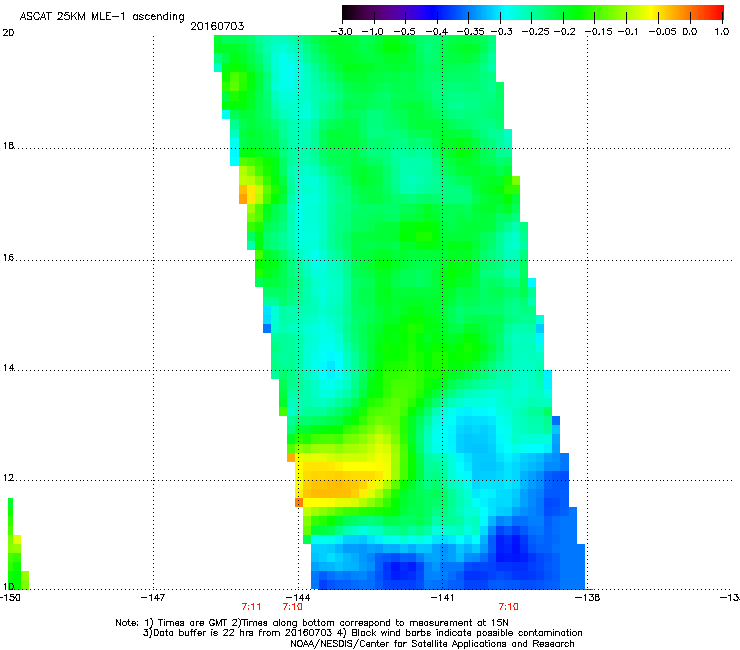Click the longitude axis label -147
The height and width of the screenshot is (650, 740).
[x=153, y=598]
